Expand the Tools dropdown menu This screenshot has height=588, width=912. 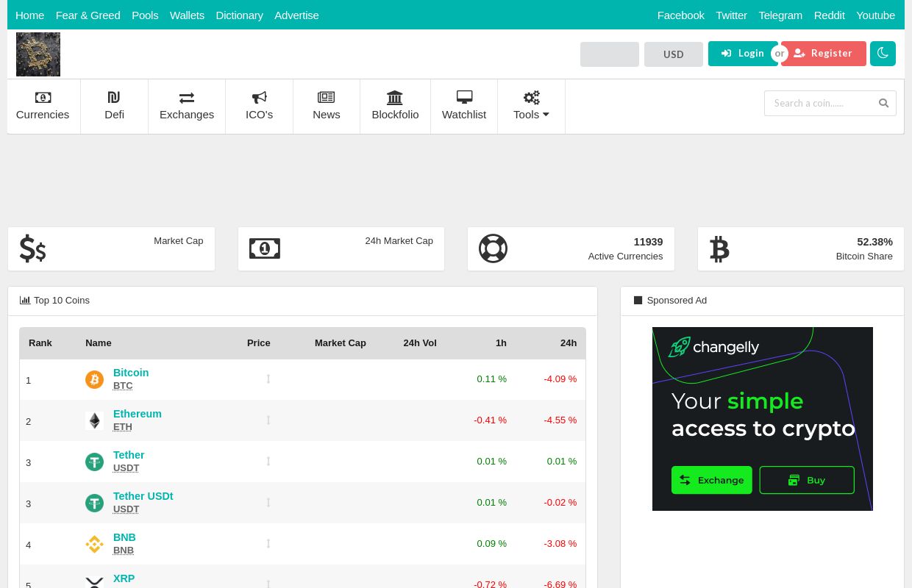(x=531, y=106)
